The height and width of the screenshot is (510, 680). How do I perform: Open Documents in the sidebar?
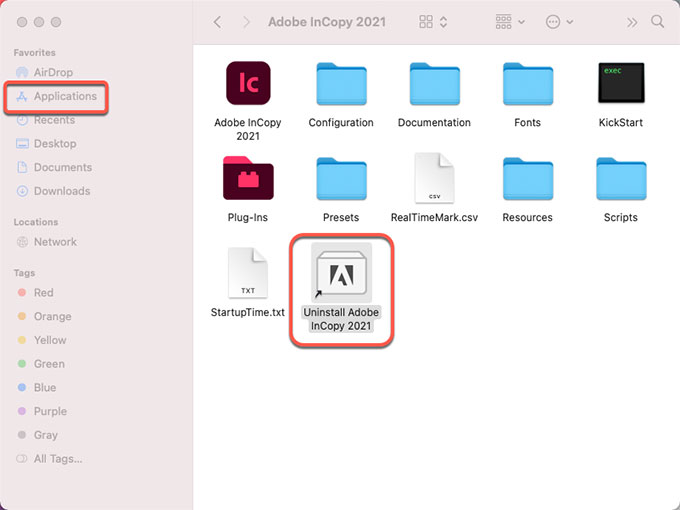pos(53,167)
